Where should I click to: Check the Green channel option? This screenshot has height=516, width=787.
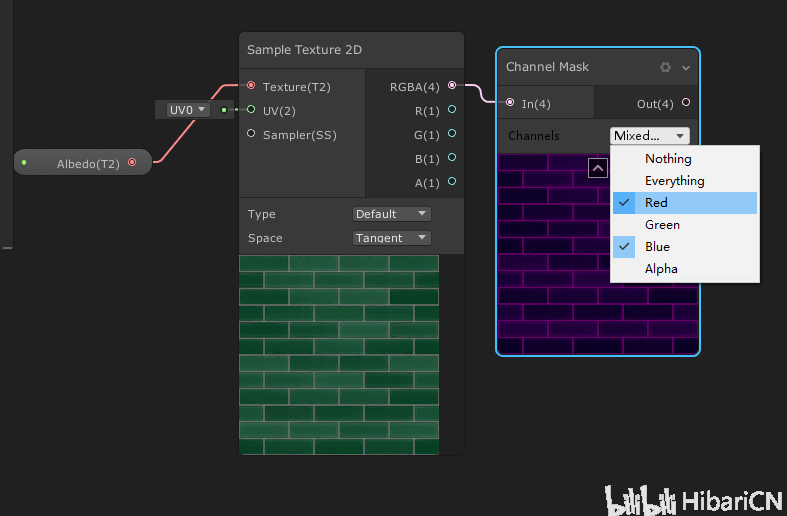point(685,225)
